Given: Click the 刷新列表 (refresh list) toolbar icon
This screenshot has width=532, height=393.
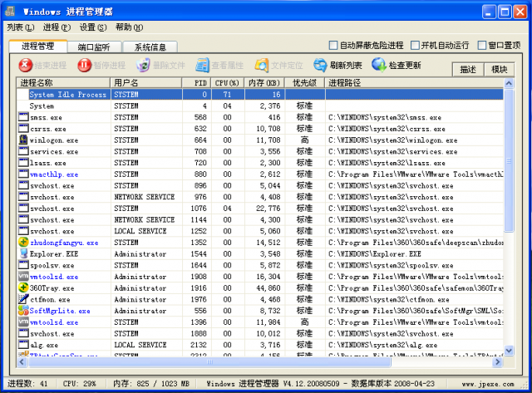Looking at the screenshot, I should 320,65.
